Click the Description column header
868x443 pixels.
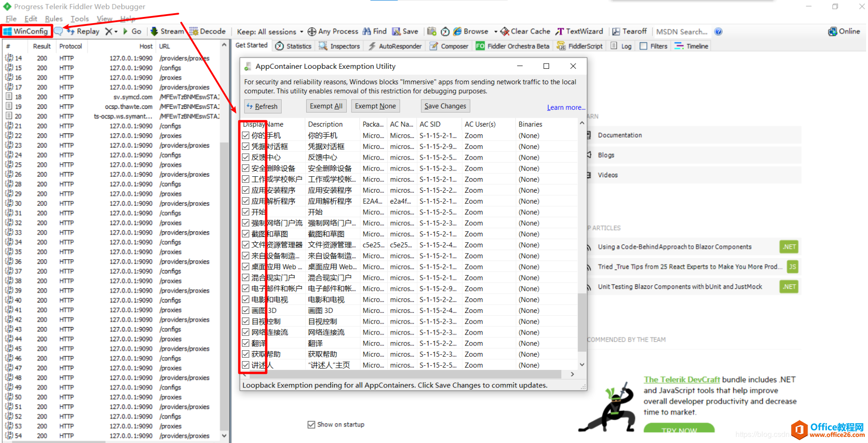[332, 124]
